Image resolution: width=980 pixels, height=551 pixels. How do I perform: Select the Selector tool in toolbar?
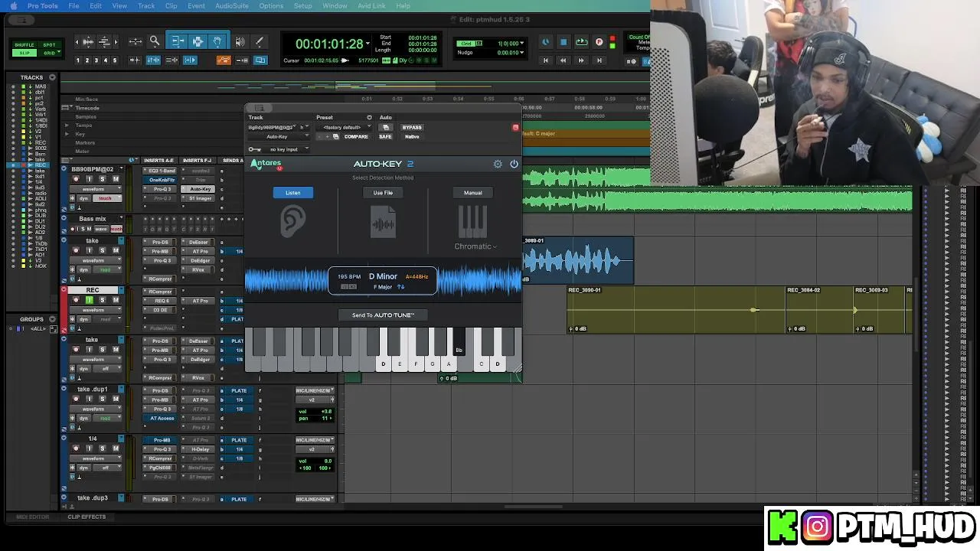pos(198,41)
